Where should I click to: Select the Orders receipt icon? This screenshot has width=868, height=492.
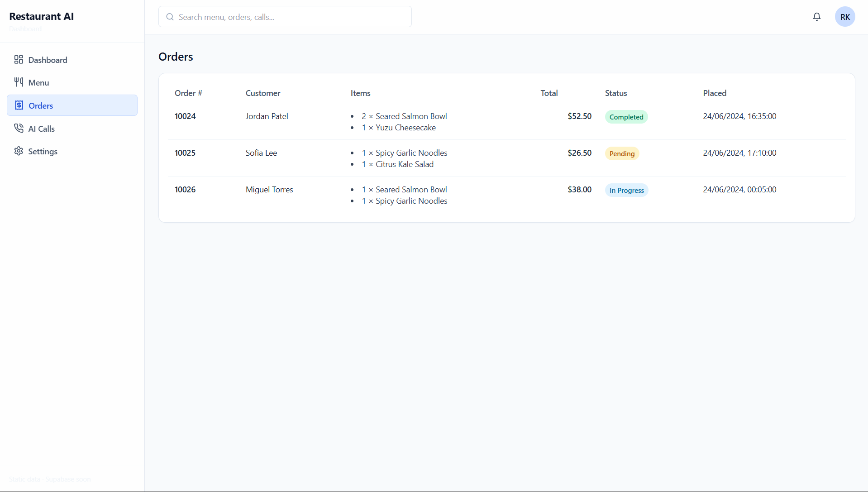tap(19, 105)
